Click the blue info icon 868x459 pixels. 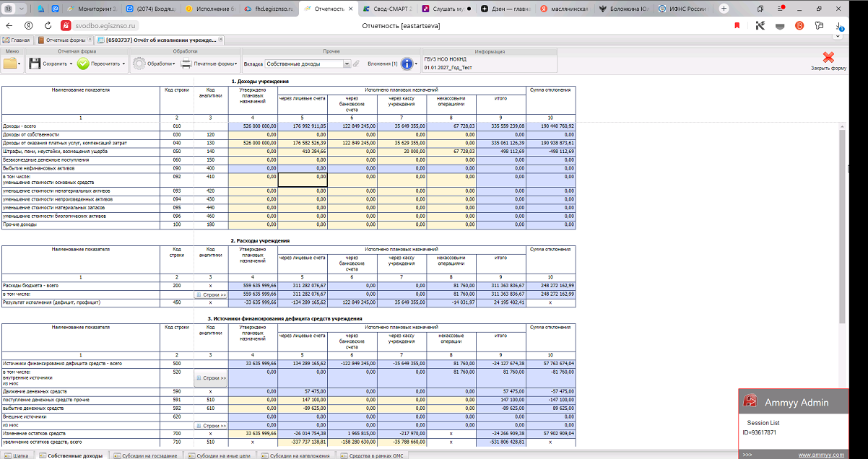407,64
